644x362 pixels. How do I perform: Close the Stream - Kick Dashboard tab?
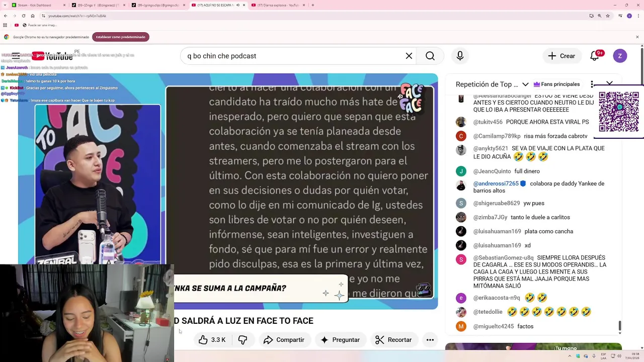pyautogui.click(x=64, y=5)
